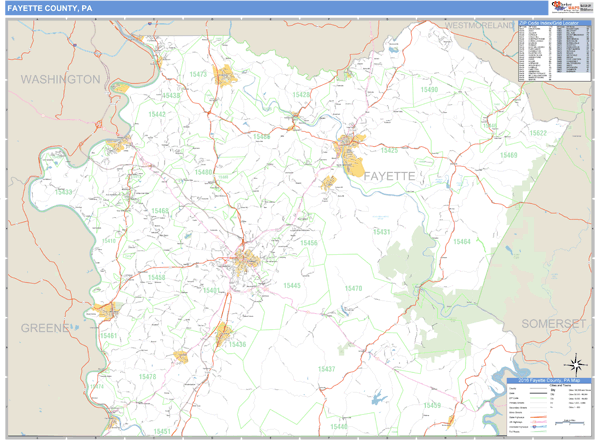This screenshot has height=440, width=600.
Task: Click ZIP code 15437
Action: tap(326, 369)
